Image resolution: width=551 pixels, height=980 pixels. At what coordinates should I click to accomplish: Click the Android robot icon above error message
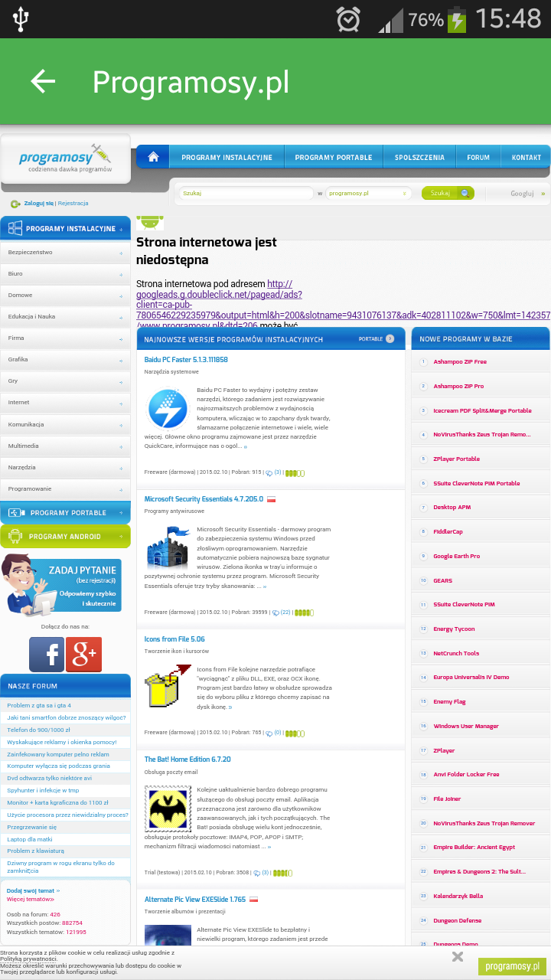pos(150,223)
